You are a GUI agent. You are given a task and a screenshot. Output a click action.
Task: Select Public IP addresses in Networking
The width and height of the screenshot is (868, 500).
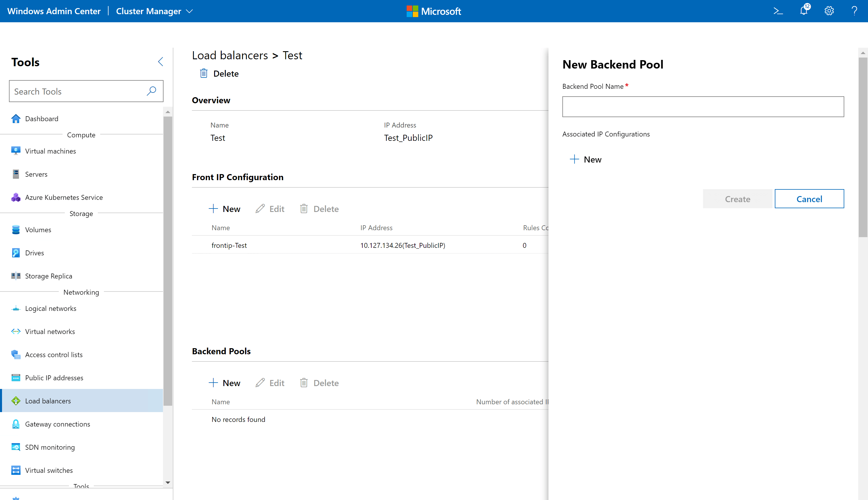(x=54, y=377)
